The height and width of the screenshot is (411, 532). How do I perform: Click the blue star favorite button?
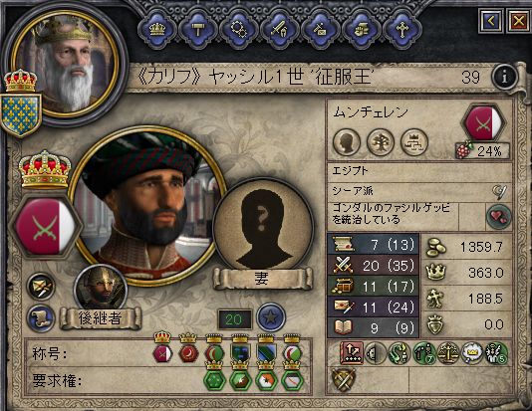coord(271,317)
